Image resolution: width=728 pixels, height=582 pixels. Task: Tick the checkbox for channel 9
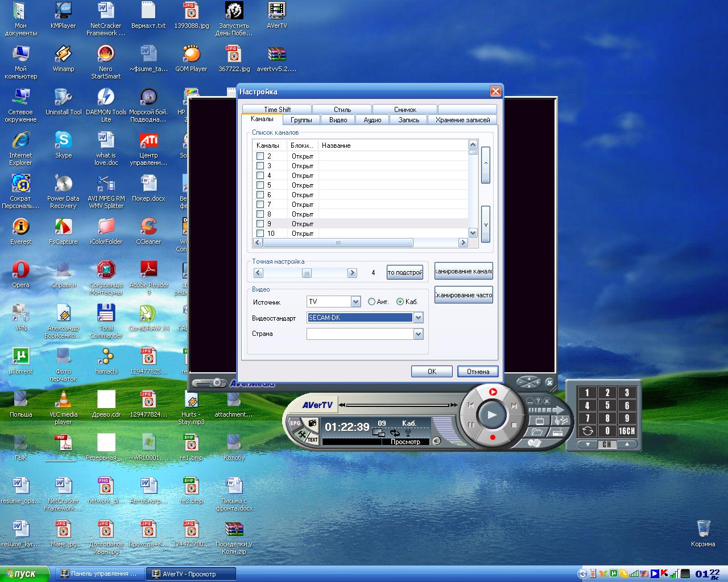pos(260,223)
